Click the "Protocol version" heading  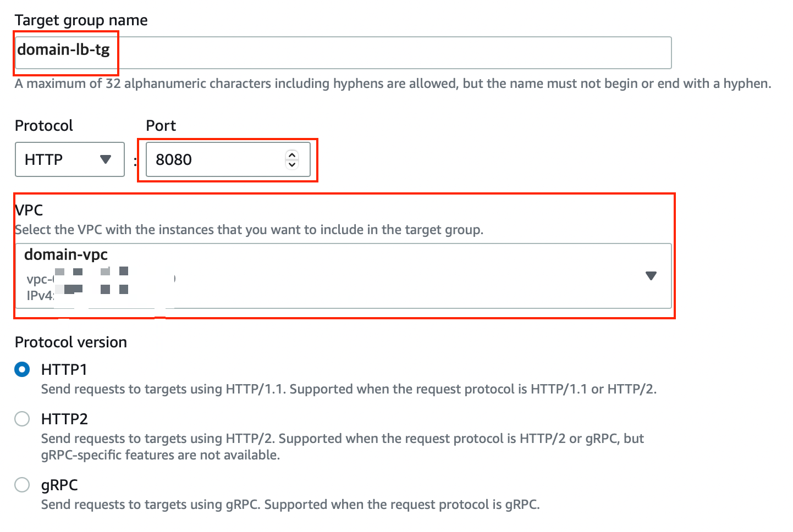pos(71,342)
